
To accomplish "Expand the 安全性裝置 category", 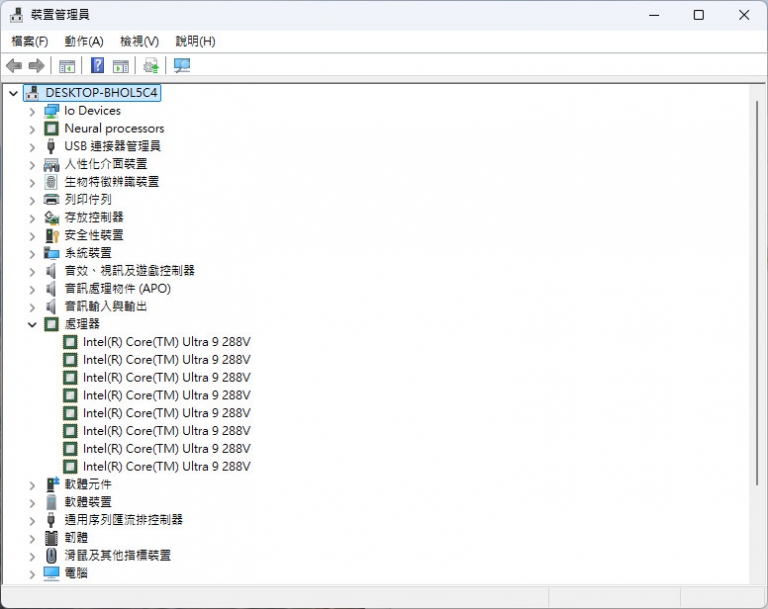I will 32,236.
